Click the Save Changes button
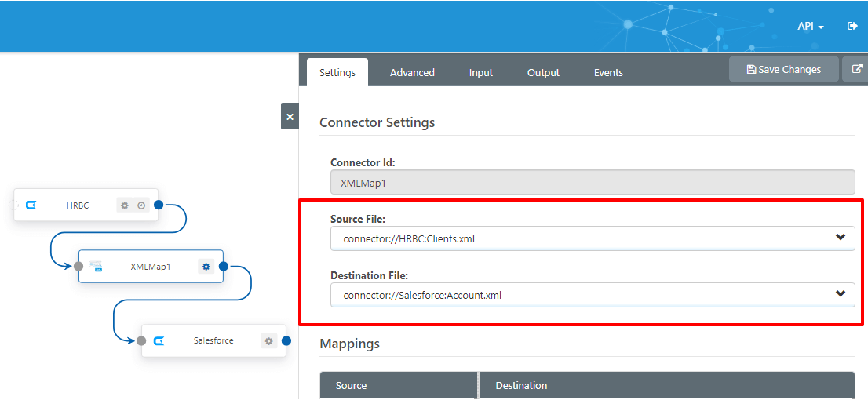The image size is (868, 400). click(783, 69)
